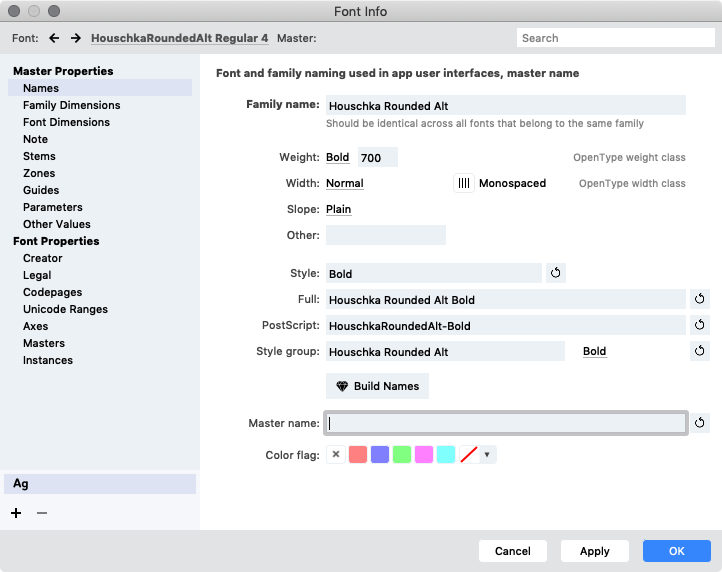Click the PostScript name field

[506, 325]
